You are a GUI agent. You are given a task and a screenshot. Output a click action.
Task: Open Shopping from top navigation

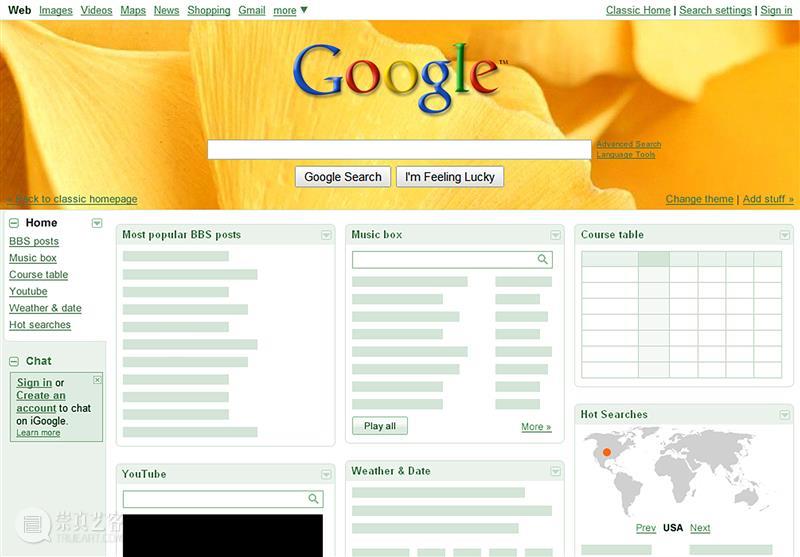click(x=209, y=10)
